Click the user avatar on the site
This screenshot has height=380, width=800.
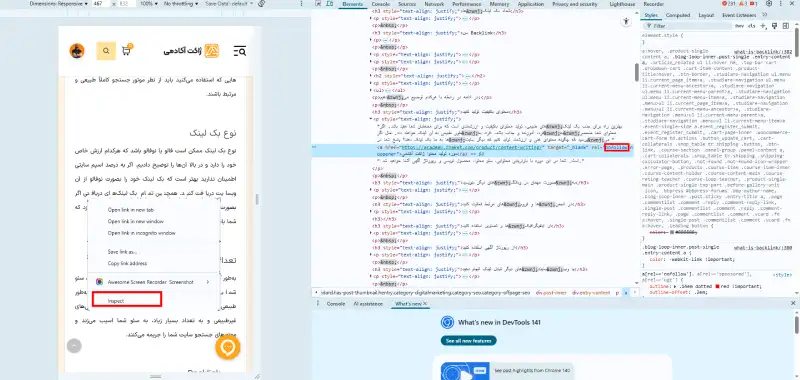tap(77, 51)
